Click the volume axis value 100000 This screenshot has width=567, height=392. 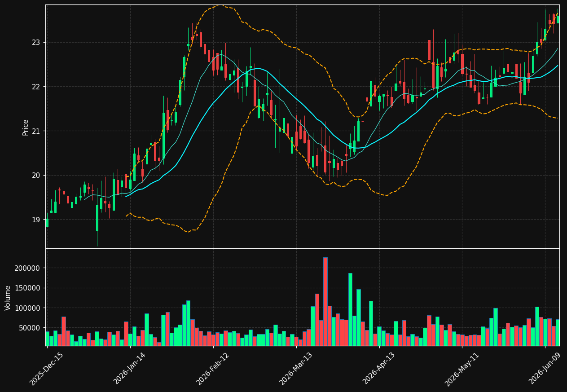pos(28,308)
